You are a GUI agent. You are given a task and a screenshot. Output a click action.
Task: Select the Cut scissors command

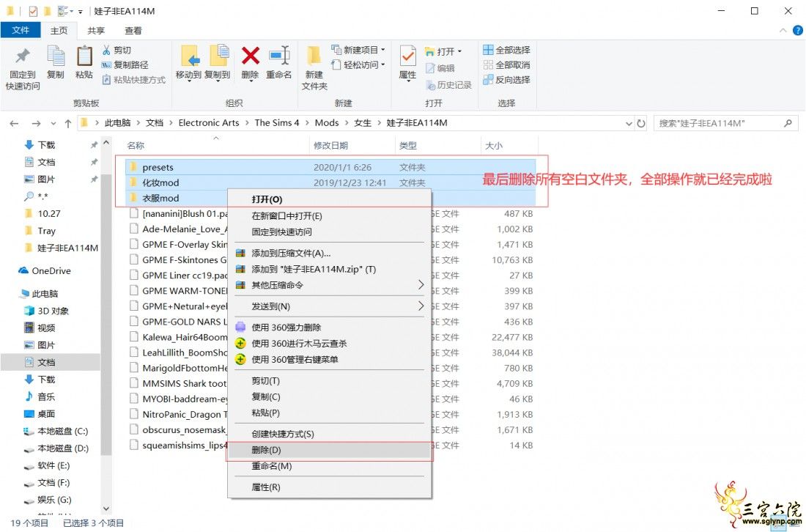click(117, 50)
